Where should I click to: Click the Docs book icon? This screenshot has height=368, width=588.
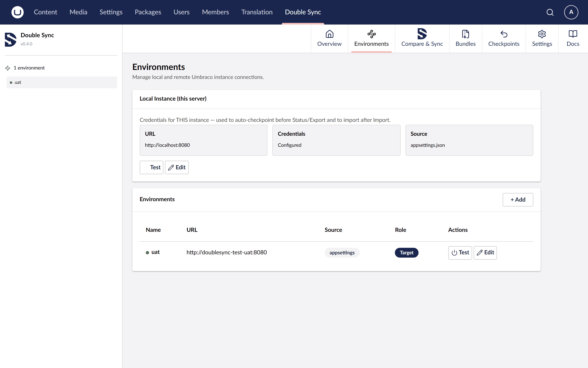pyautogui.click(x=573, y=34)
